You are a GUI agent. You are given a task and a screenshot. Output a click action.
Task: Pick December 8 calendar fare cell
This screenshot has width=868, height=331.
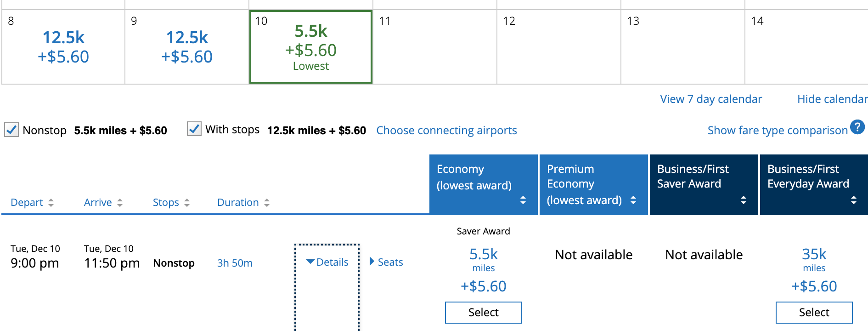click(x=63, y=47)
